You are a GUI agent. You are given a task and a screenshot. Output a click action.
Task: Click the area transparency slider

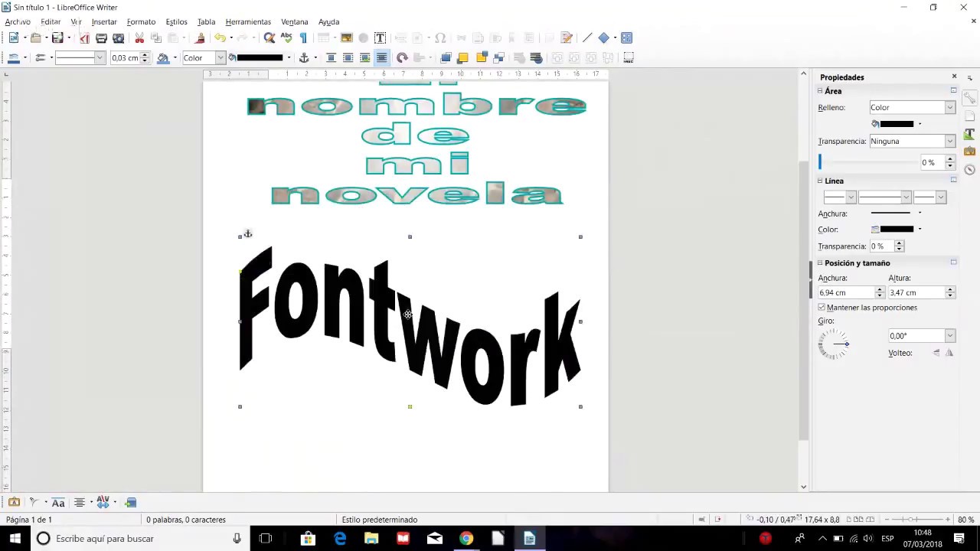pyautogui.click(x=867, y=162)
